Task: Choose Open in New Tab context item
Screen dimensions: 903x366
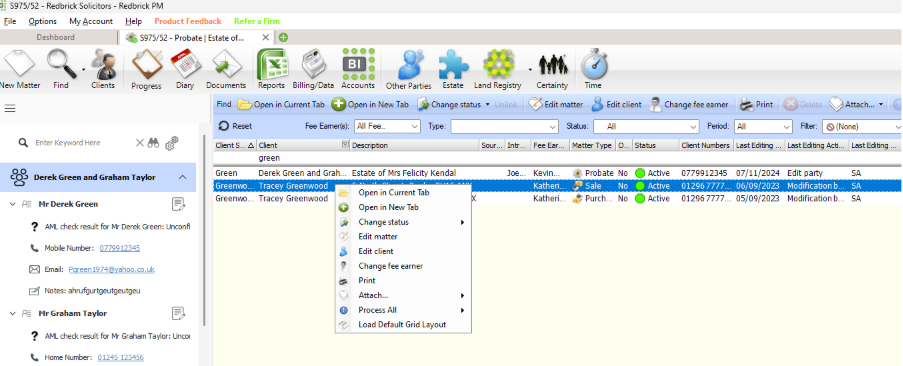Action: point(403,207)
